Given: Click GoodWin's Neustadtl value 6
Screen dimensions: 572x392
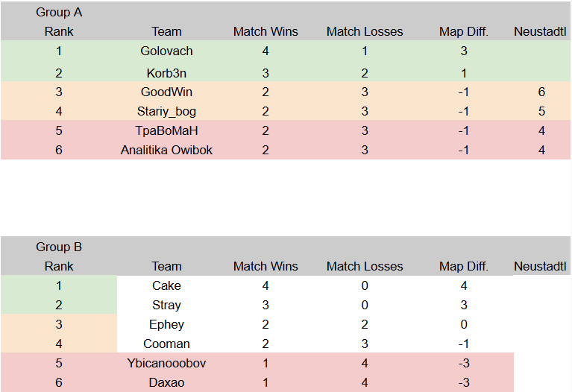Looking at the screenshot, I should point(541,92).
